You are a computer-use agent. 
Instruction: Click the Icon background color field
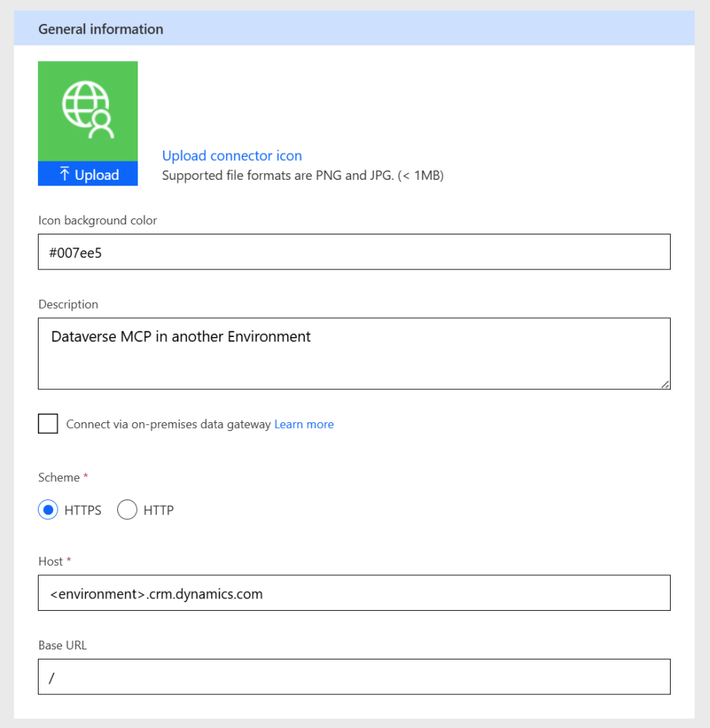(x=354, y=252)
